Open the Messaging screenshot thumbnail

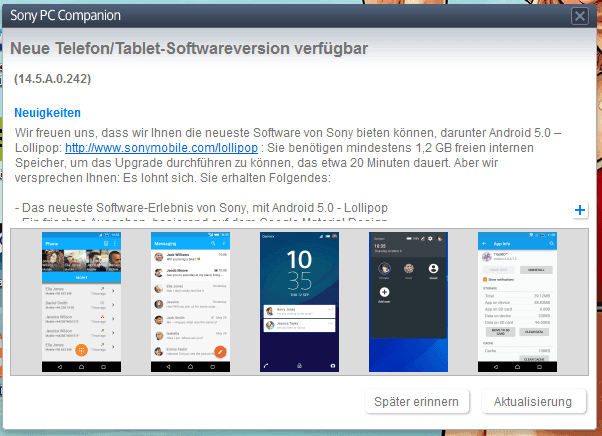pyautogui.click(x=190, y=302)
